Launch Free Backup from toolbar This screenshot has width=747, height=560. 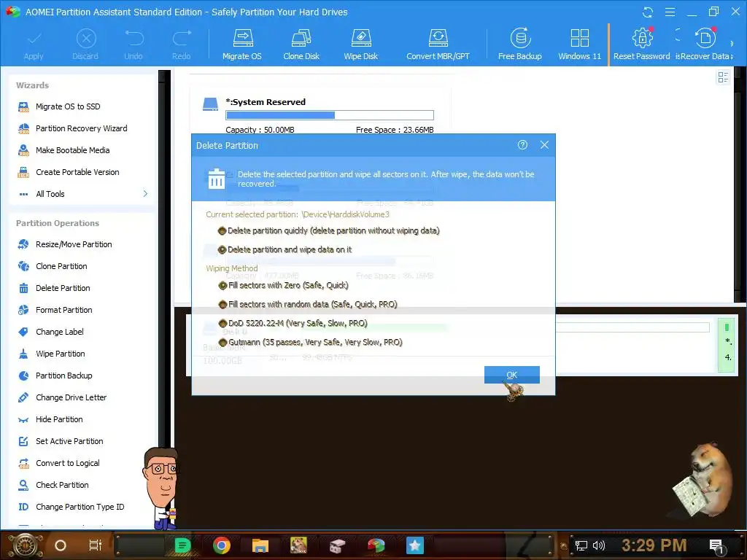(x=519, y=44)
